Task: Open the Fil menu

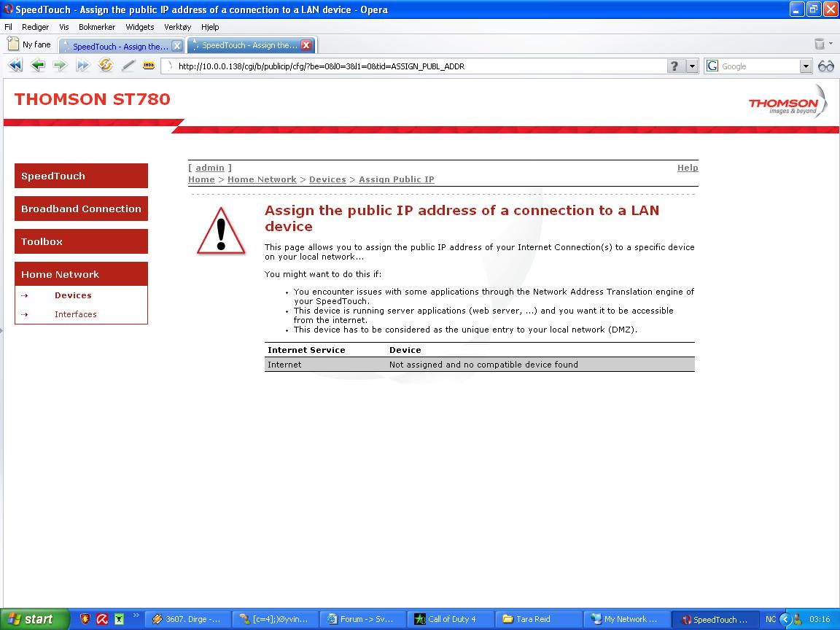Action: (x=9, y=27)
